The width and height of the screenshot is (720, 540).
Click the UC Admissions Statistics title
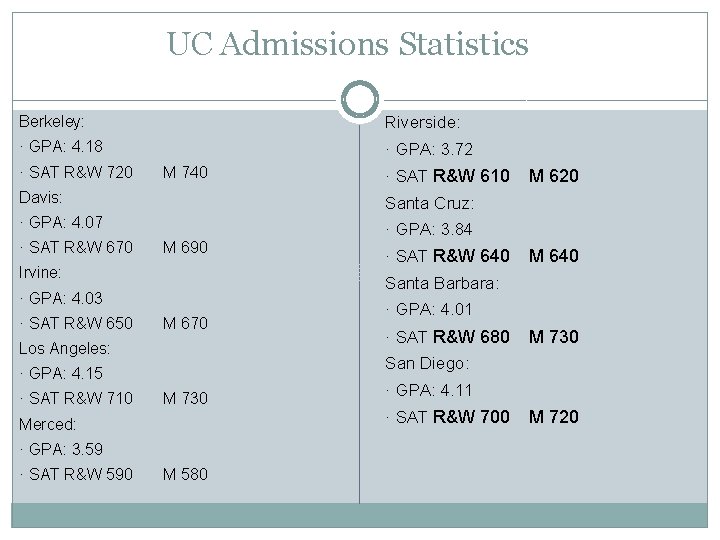347,44
